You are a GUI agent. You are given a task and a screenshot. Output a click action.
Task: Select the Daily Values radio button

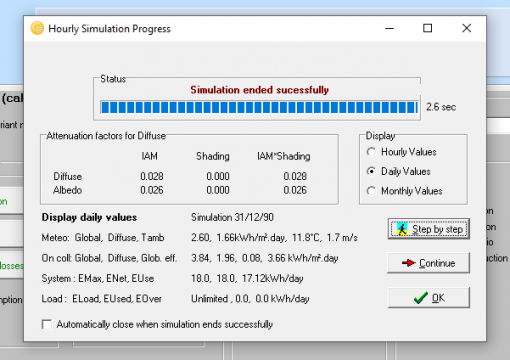pyautogui.click(x=371, y=171)
